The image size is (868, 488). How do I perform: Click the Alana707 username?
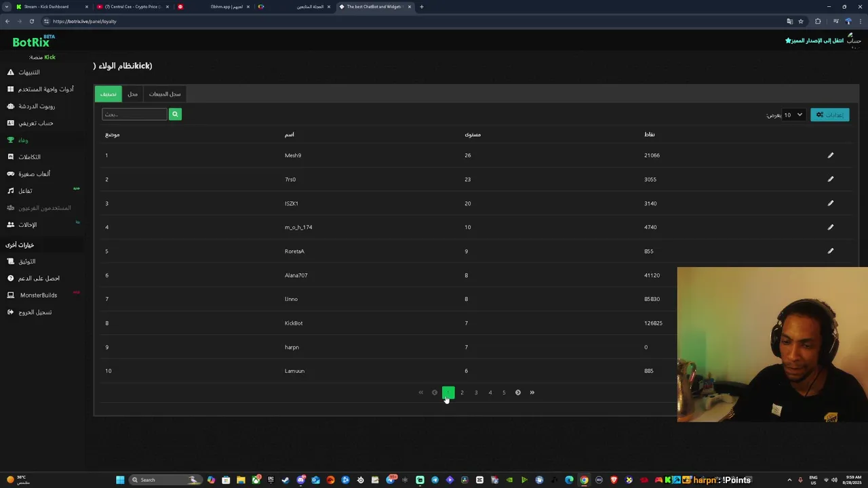pyautogui.click(x=296, y=275)
